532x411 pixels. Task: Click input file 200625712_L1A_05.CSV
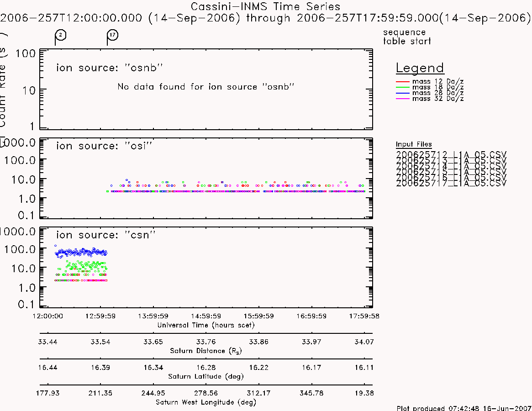pyautogui.click(x=451, y=154)
